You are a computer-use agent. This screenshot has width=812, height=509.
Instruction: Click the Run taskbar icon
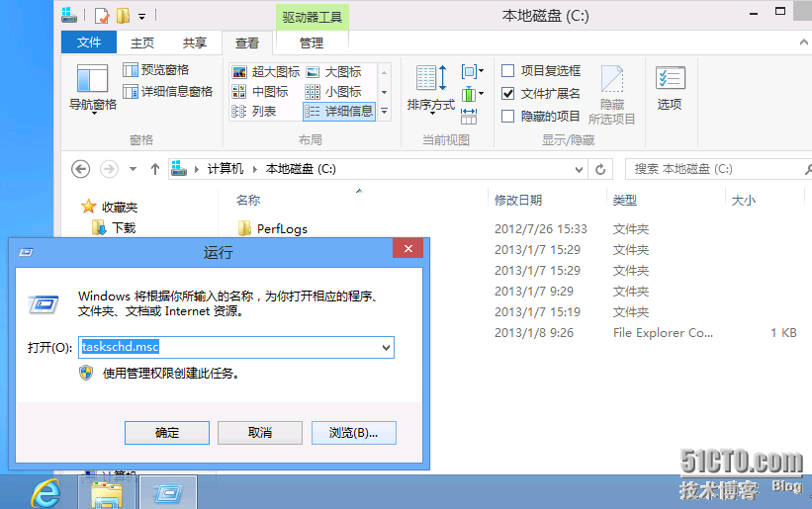pyautogui.click(x=168, y=493)
